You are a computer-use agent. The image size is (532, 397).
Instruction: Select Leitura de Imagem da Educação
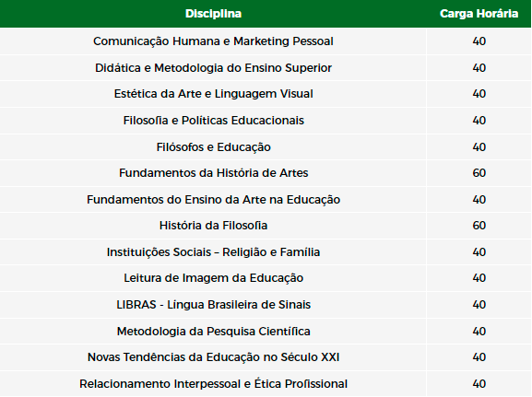[213, 278]
